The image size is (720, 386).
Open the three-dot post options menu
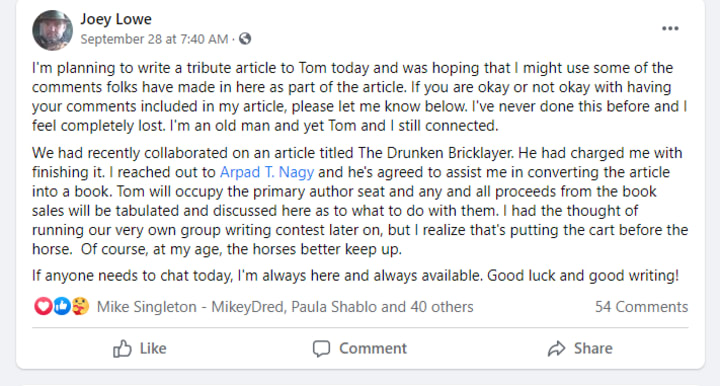point(670,28)
